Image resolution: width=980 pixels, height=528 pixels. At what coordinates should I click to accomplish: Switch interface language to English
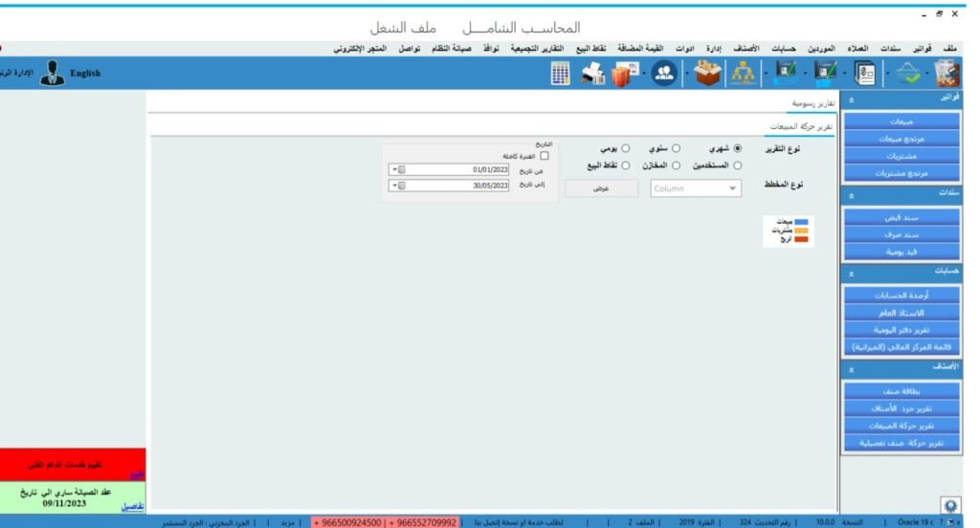85,73
